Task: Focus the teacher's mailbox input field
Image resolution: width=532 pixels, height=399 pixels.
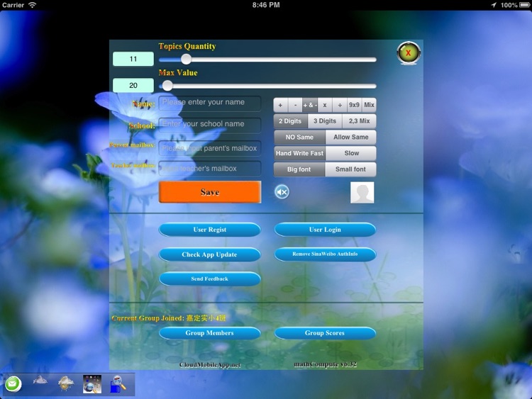Action: [x=210, y=169]
